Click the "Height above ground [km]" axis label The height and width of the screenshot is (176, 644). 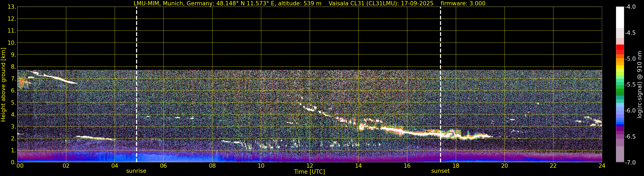(3, 85)
